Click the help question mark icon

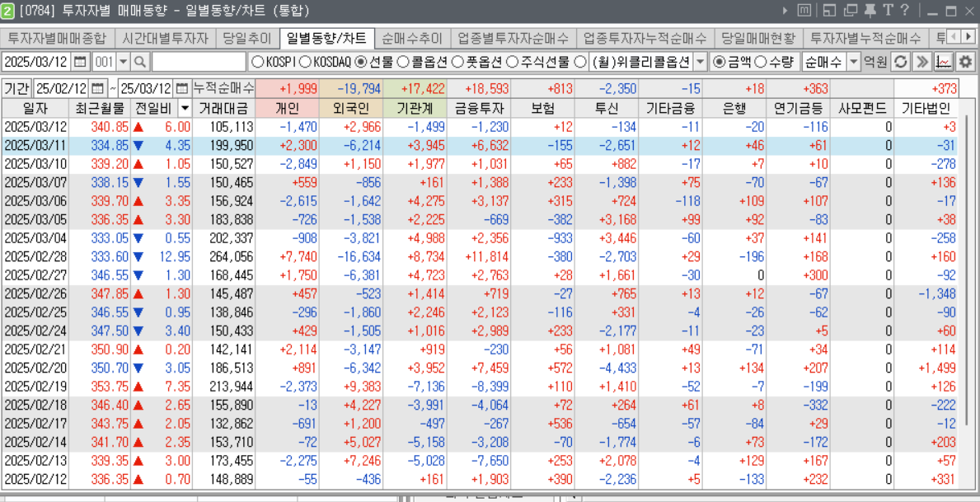point(905,10)
